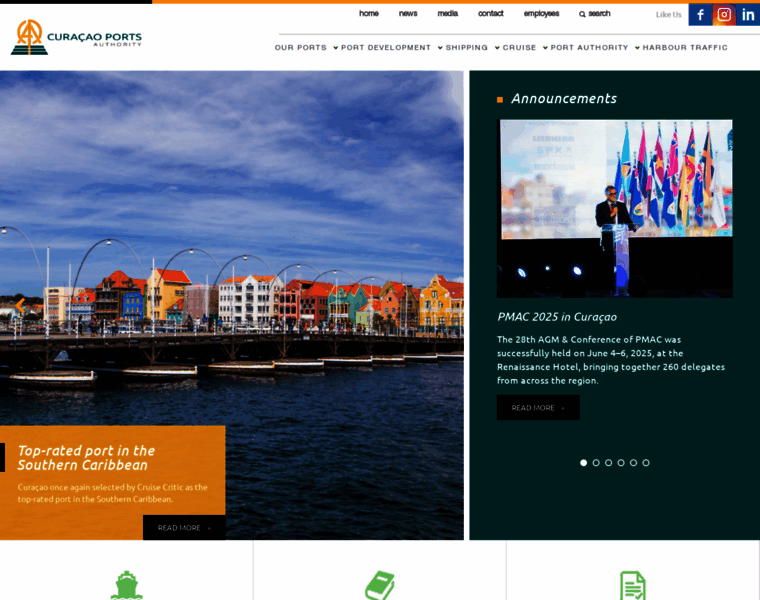Click the Like Us label
This screenshot has width=760, height=600.
click(669, 15)
